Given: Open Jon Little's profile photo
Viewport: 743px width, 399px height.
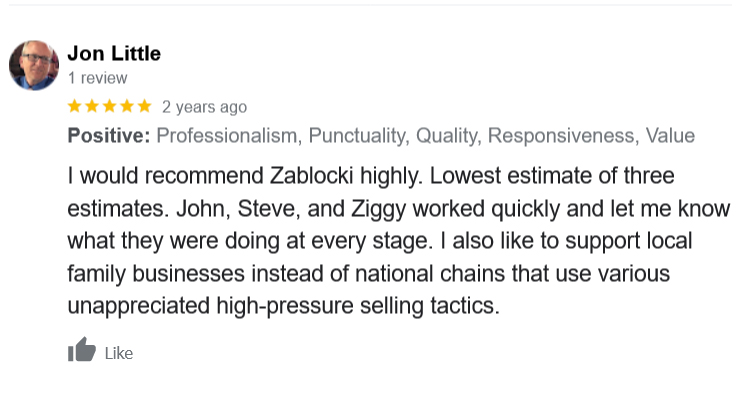Looking at the screenshot, I should coord(34,65).
